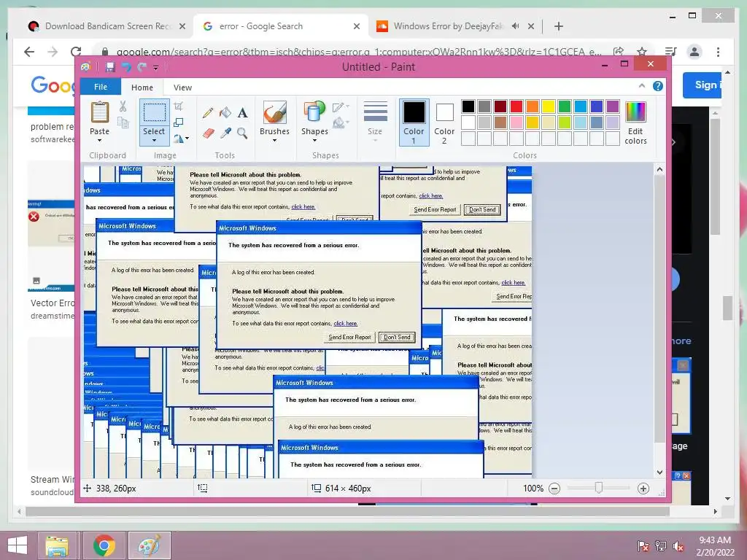Open Chrome from the taskbar
The width and height of the screenshot is (747, 560).
(104, 545)
